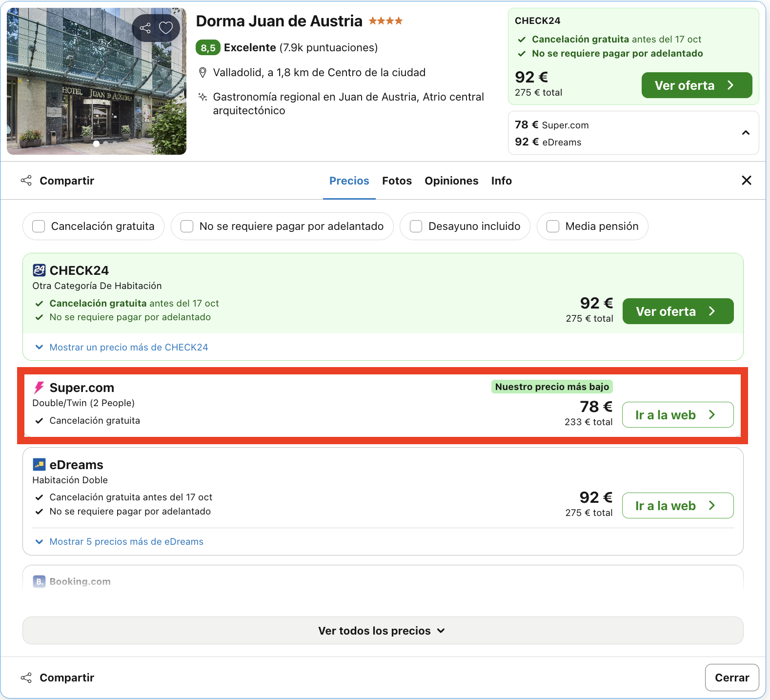Screen dimensions: 770x700
Task: Open the Info tab
Action: 501,181
